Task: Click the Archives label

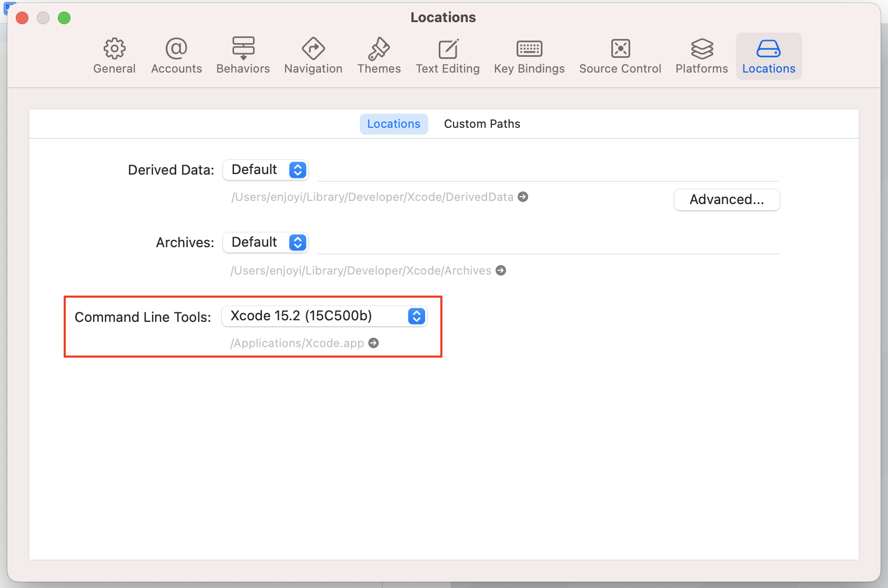Action: 185,242
